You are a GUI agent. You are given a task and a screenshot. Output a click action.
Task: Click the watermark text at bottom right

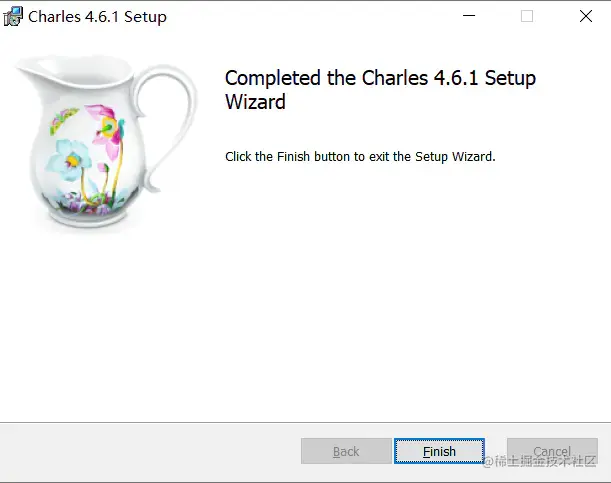[x=545, y=461]
